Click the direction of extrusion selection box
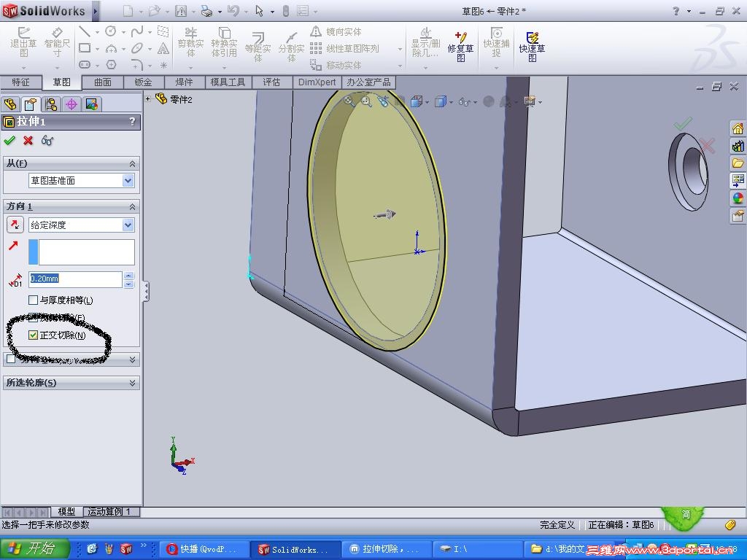Viewport: 747px width, 560px height. click(x=82, y=252)
